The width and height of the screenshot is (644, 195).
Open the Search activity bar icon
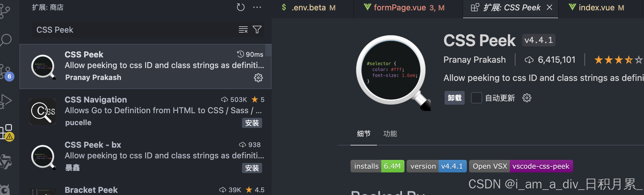[x=6, y=40]
